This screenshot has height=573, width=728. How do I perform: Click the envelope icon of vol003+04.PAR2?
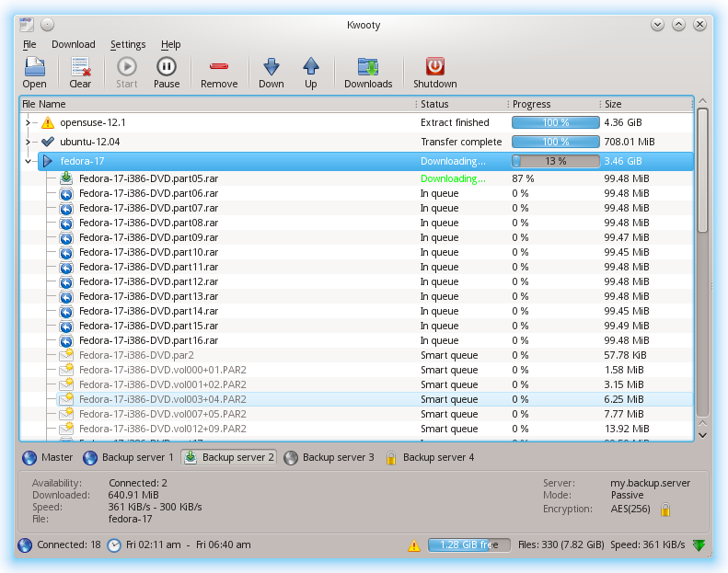(x=66, y=399)
